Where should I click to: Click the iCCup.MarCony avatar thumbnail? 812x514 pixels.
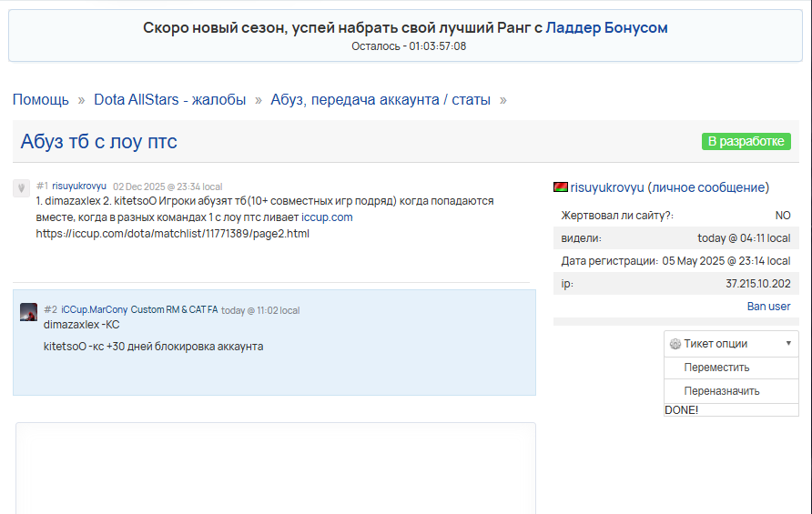(28, 312)
